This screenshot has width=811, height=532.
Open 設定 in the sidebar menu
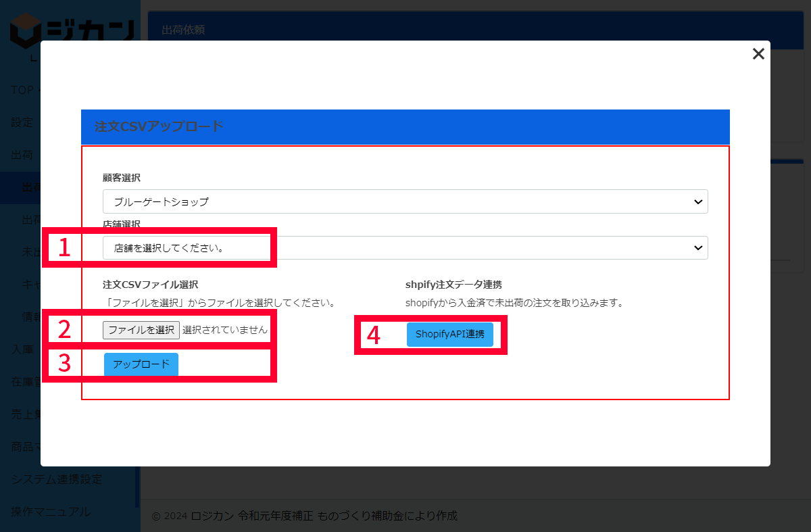click(x=22, y=122)
